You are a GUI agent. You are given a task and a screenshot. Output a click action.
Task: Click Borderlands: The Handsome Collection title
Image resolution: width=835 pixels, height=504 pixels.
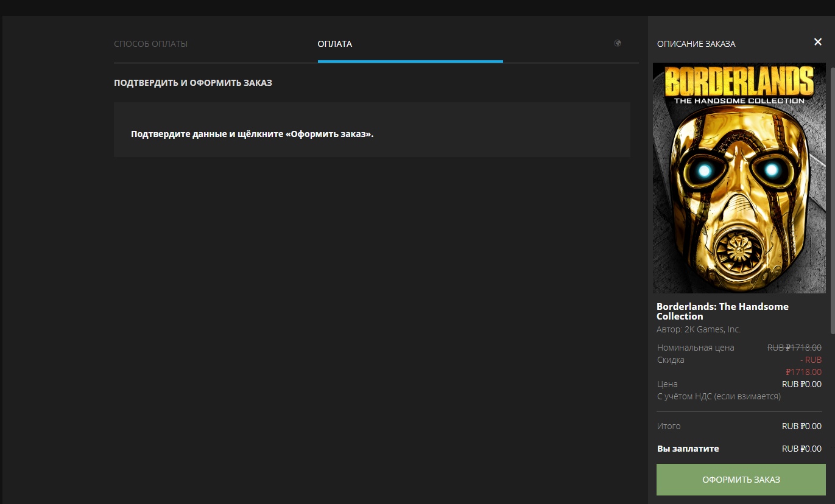point(722,312)
